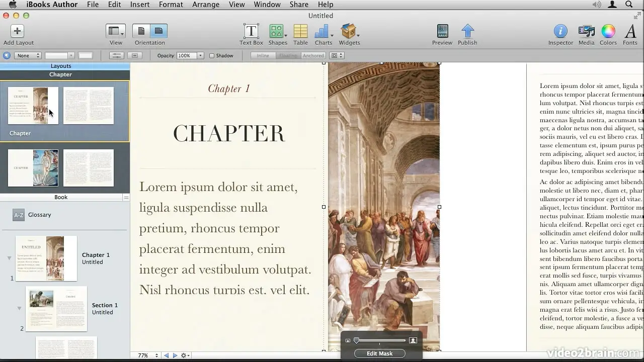Click the CHAPTER title text
Viewport: 644px width, 362px height.
[x=229, y=134]
